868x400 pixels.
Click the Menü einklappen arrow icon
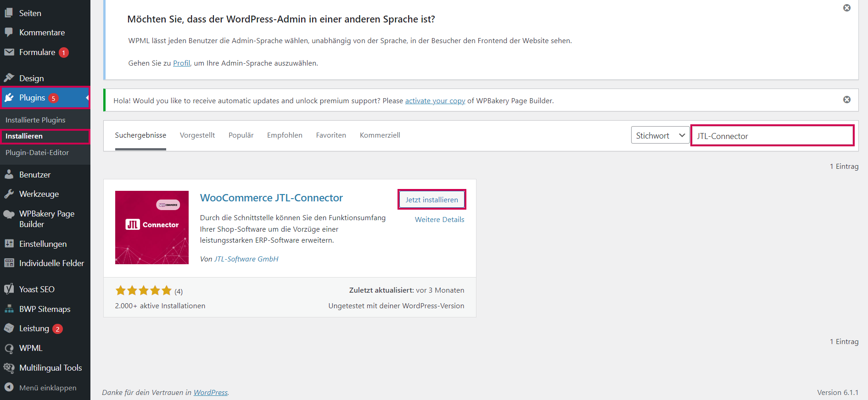point(9,387)
